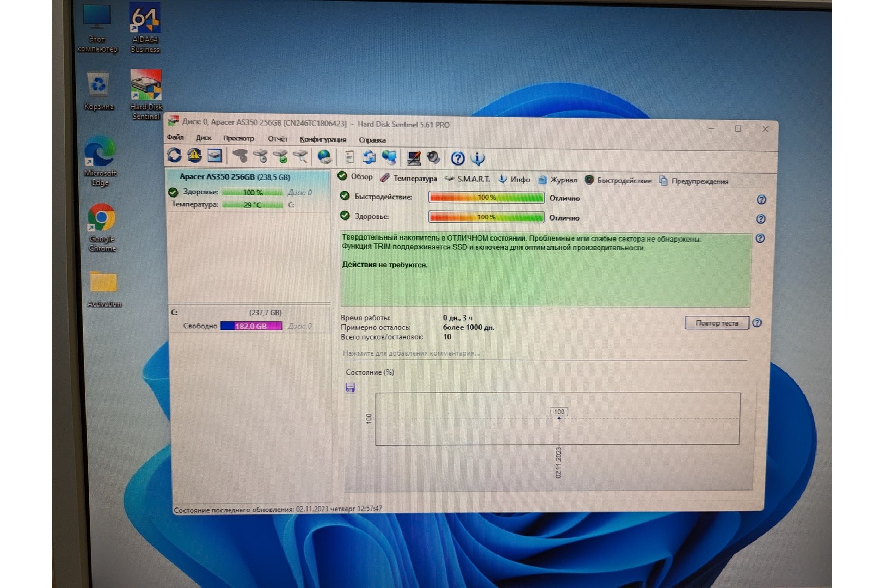Switch to the Быстродействие tab
The width and height of the screenshot is (884, 588).
[618, 180]
